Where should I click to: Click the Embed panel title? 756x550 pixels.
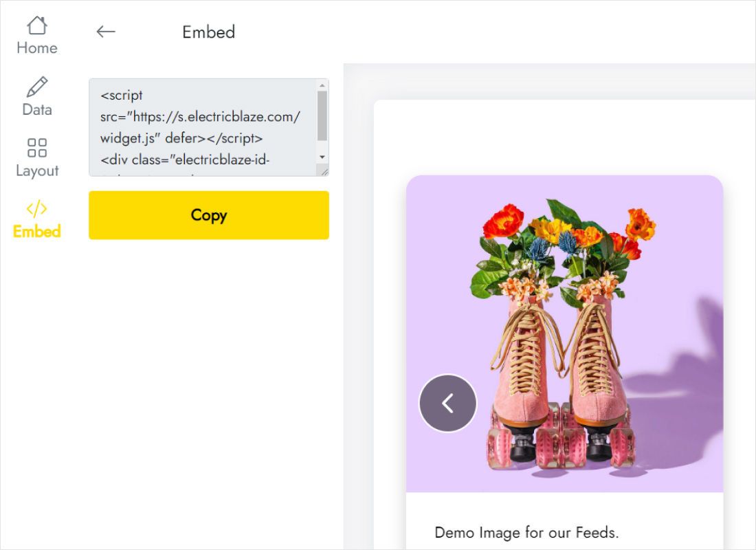208,32
